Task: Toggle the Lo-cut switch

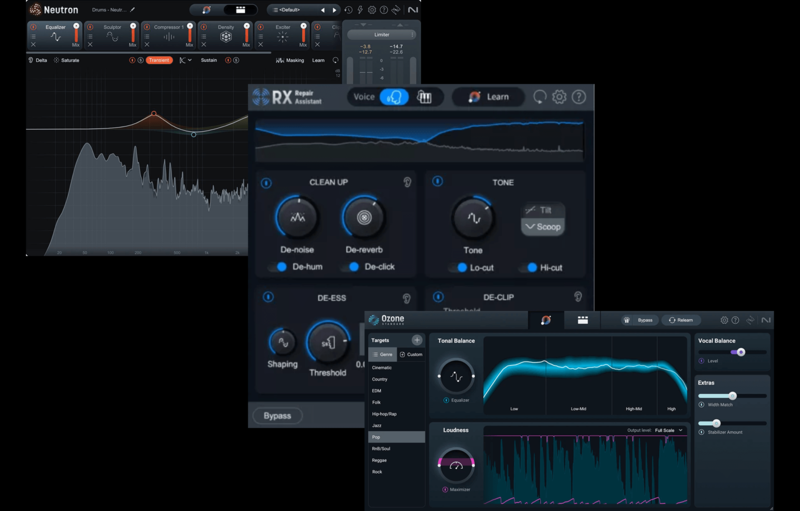Action: (458, 268)
